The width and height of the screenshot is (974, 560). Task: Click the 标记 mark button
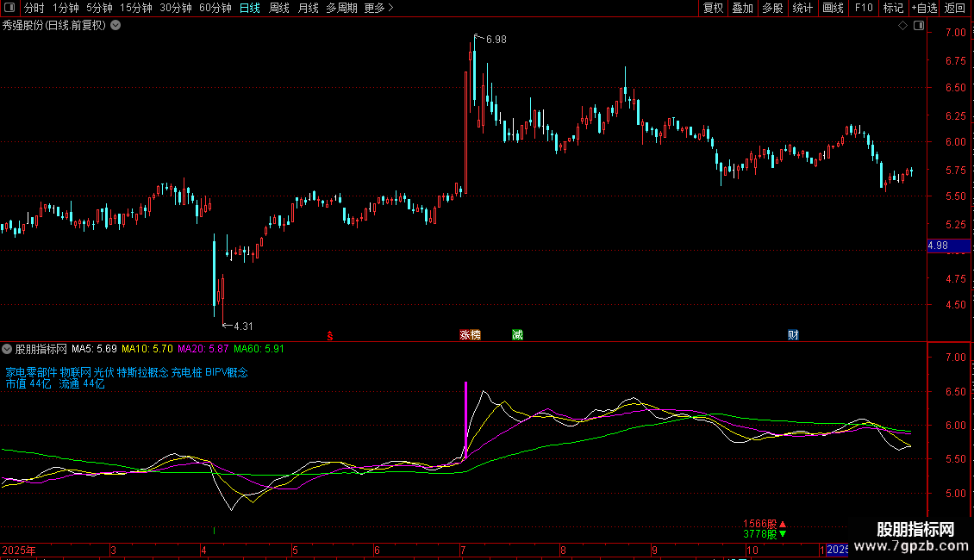click(x=893, y=8)
